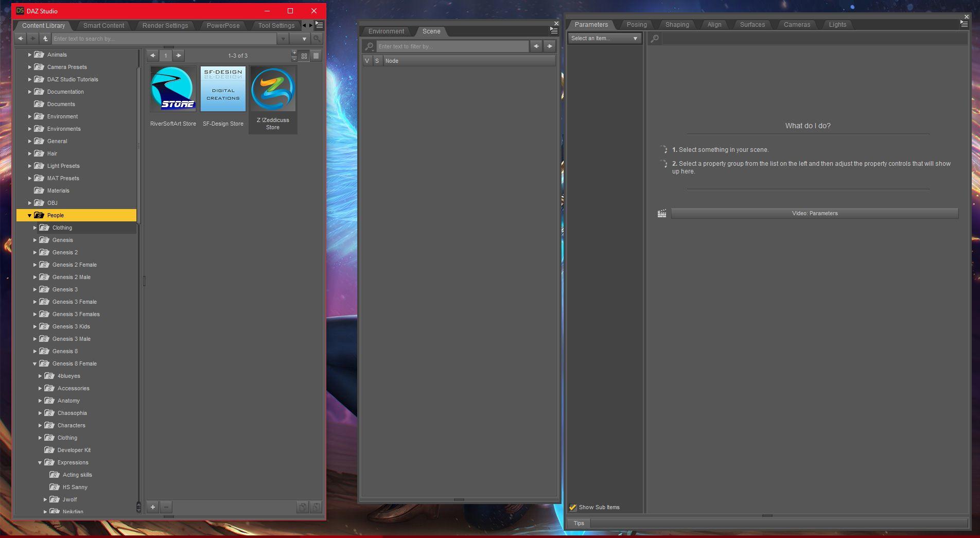This screenshot has width=980, height=538.
Task: Go to next page of content results
Action: point(179,56)
